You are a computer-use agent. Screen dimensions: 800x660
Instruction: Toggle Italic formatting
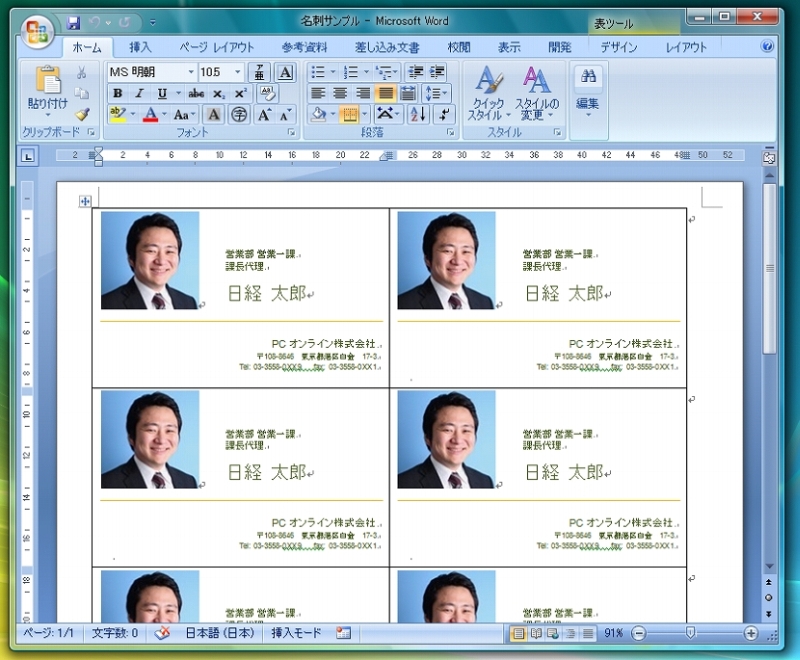[x=139, y=93]
